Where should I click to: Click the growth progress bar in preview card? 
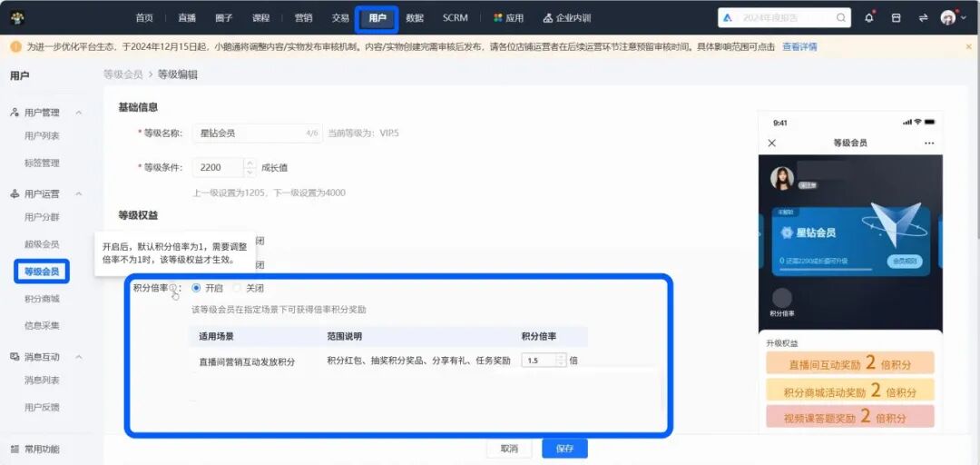coord(827,271)
